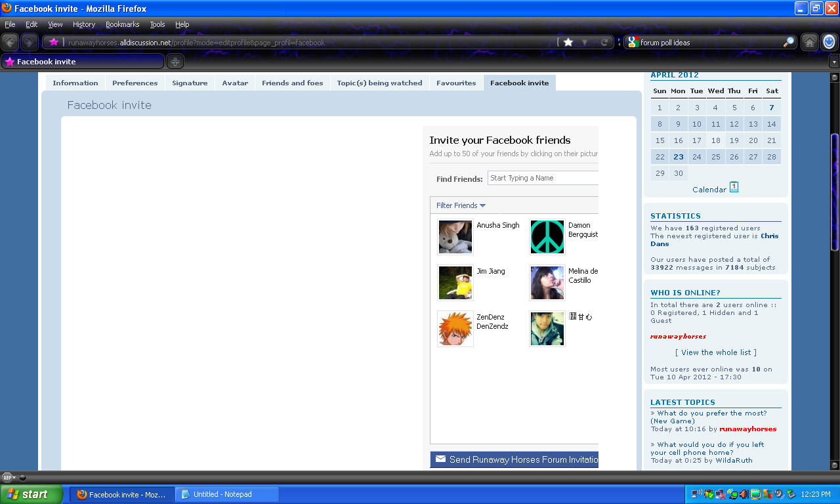The image size is (840, 504).
Task: Click the blue smiley persona icon
Action: [x=829, y=42]
